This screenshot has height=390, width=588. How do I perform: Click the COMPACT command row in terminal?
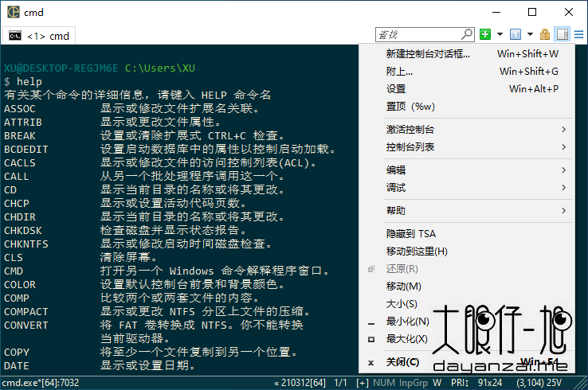pyautogui.click(x=157, y=312)
